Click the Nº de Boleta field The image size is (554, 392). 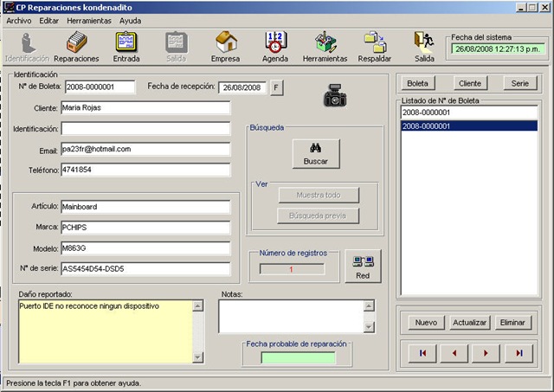point(100,87)
